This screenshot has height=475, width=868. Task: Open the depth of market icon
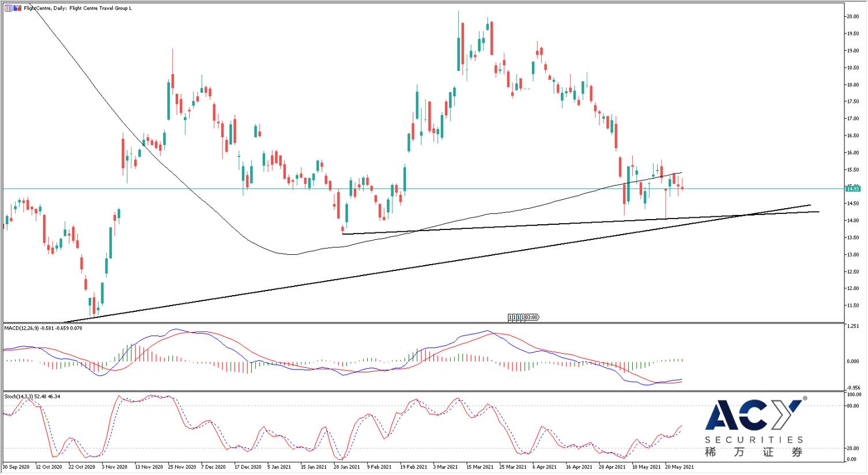(x=17, y=9)
